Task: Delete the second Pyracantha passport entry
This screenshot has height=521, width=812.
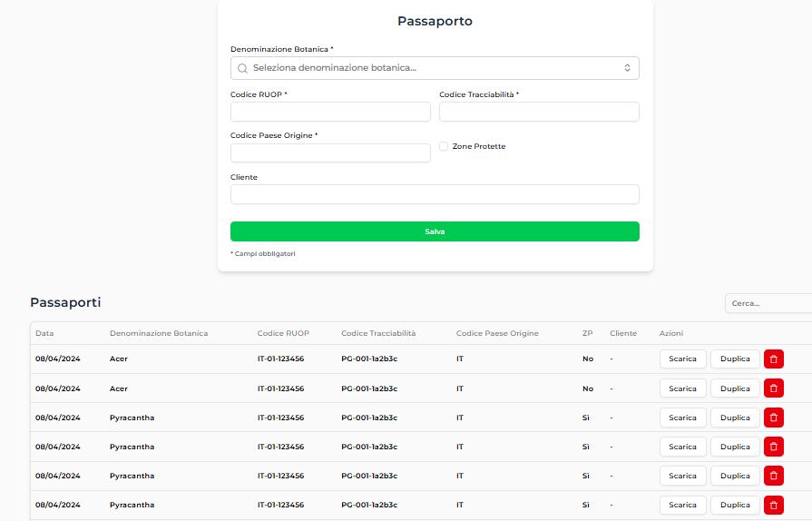Action: 773,447
